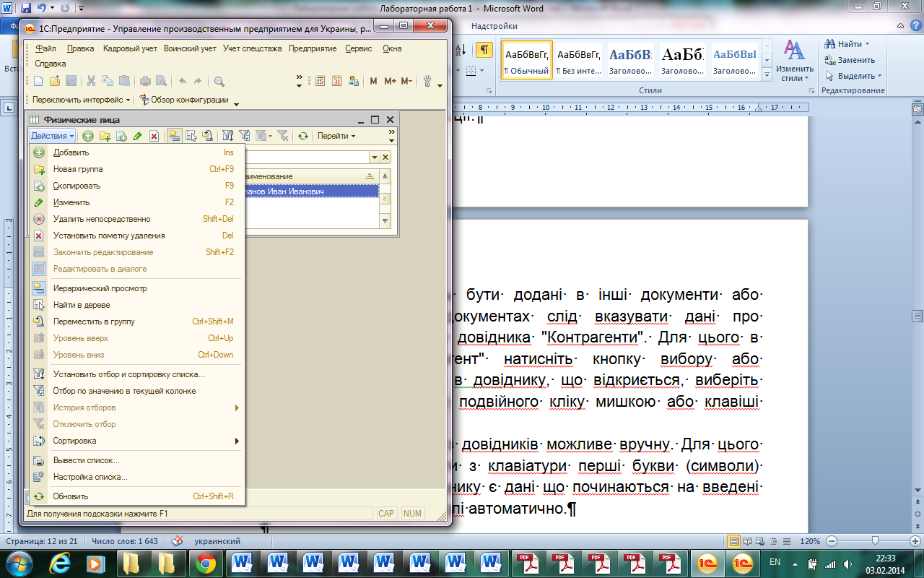Click the M+ memory button in 1C toolbar
Screen dimensions: 924x578
point(390,81)
